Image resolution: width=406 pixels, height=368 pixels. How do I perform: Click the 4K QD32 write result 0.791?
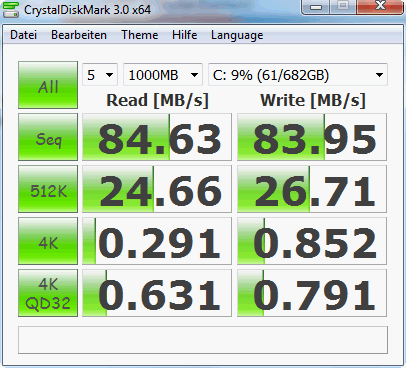click(312, 293)
